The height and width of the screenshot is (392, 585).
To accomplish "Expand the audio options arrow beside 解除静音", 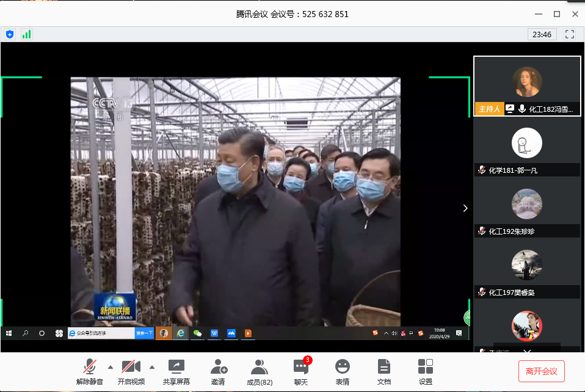I will 111,368.
